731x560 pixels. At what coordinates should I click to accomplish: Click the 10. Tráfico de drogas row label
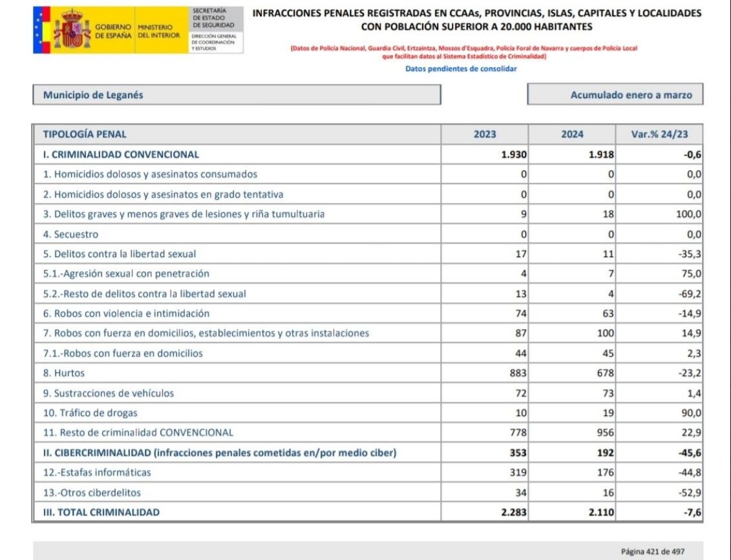(90, 413)
